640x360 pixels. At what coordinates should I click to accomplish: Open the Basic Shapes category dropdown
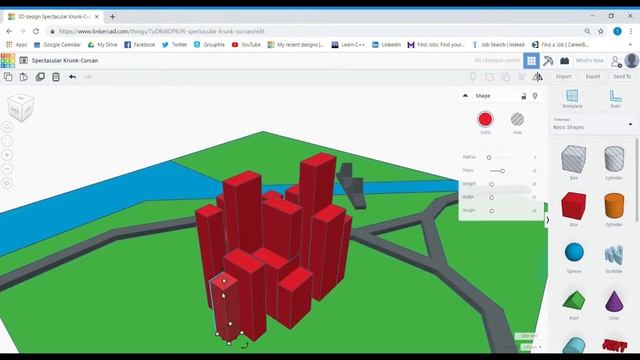(593, 124)
